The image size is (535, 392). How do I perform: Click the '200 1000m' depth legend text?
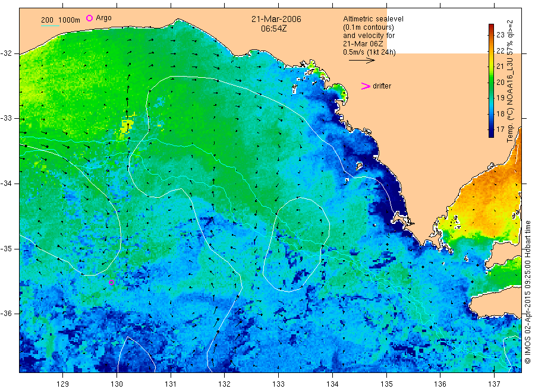[61, 20]
